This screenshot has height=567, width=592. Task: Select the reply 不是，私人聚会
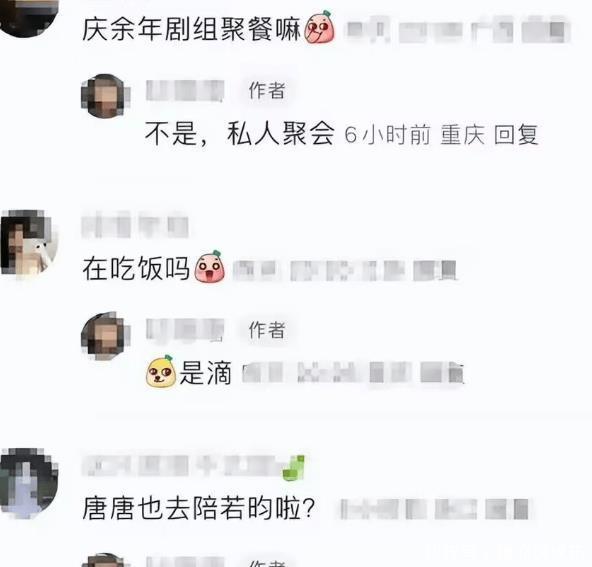(239, 134)
